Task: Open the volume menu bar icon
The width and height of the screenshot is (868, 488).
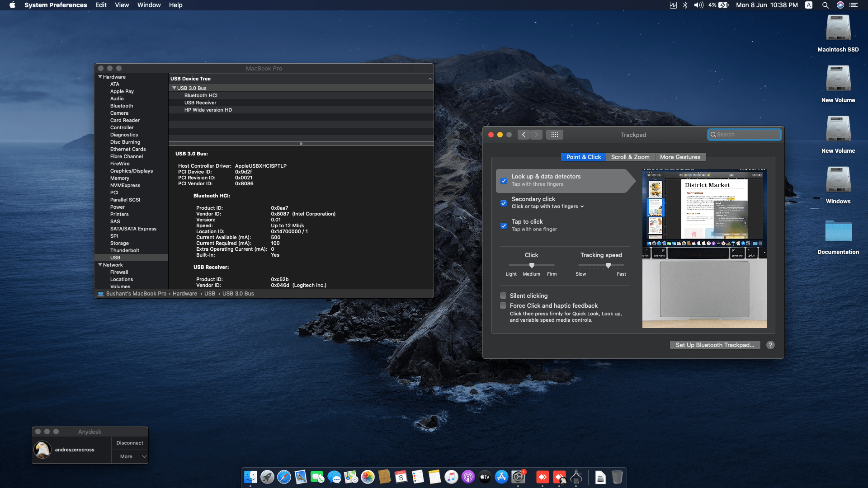Action: [699, 5]
